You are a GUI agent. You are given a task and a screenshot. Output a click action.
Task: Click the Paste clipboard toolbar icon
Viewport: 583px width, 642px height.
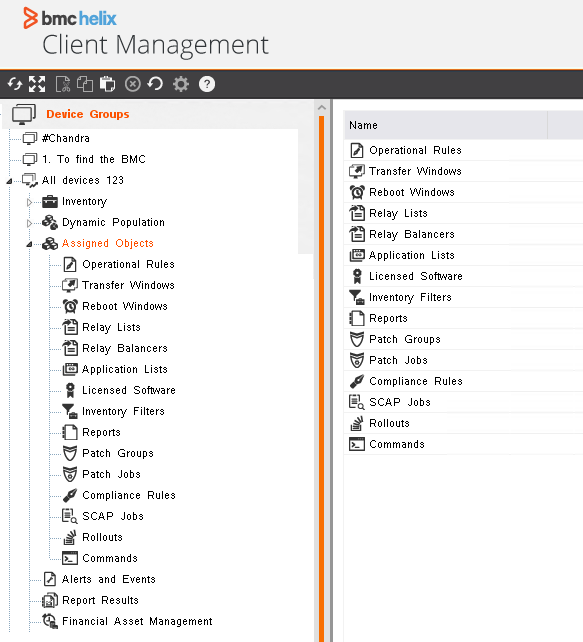coord(108,84)
